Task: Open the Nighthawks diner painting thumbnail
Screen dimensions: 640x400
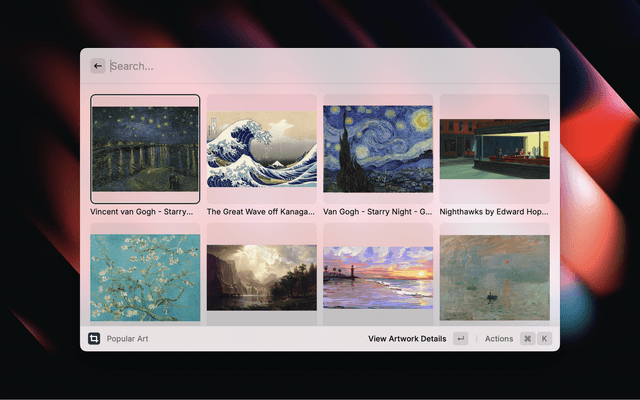Action: pyautogui.click(x=494, y=149)
